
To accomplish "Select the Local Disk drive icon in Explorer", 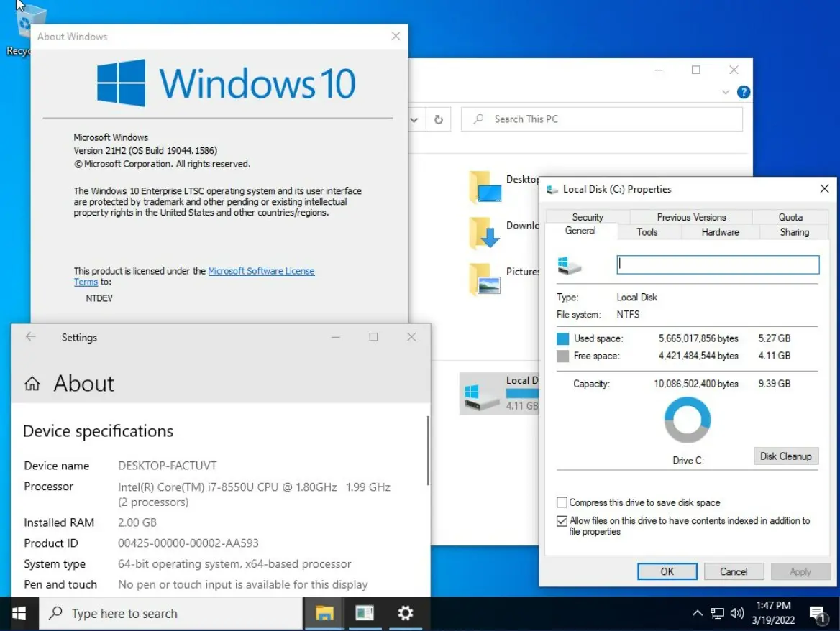I will 481,396.
